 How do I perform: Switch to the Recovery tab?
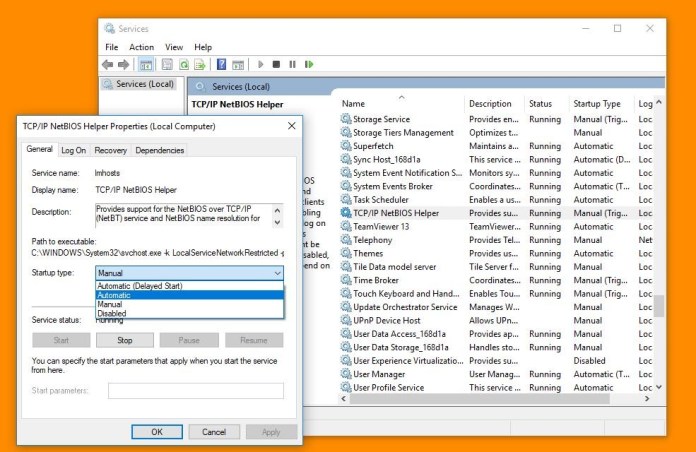pos(110,150)
